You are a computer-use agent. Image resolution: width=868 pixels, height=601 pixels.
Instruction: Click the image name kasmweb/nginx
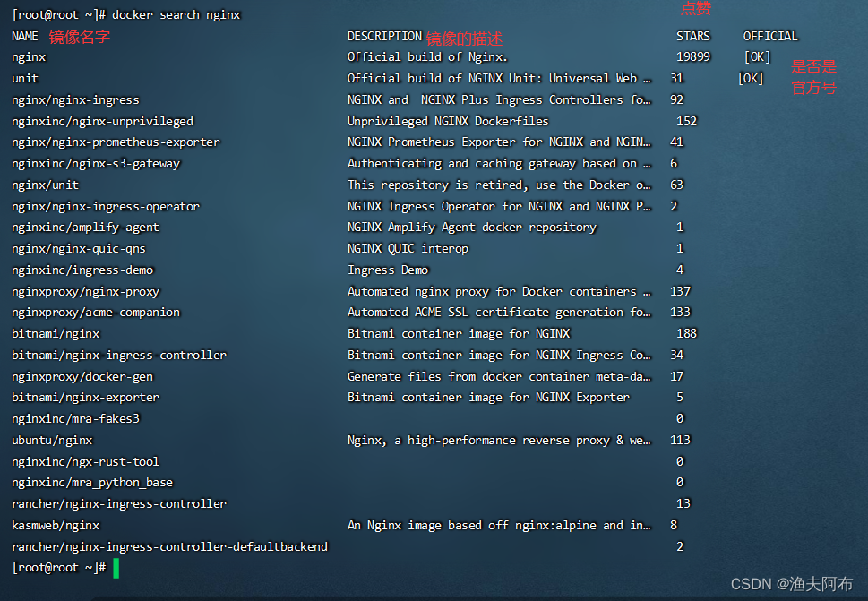pos(56,526)
